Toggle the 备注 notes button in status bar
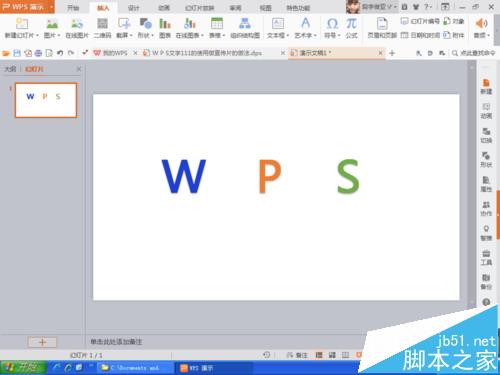The width and height of the screenshot is (500, 375). [x=297, y=355]
